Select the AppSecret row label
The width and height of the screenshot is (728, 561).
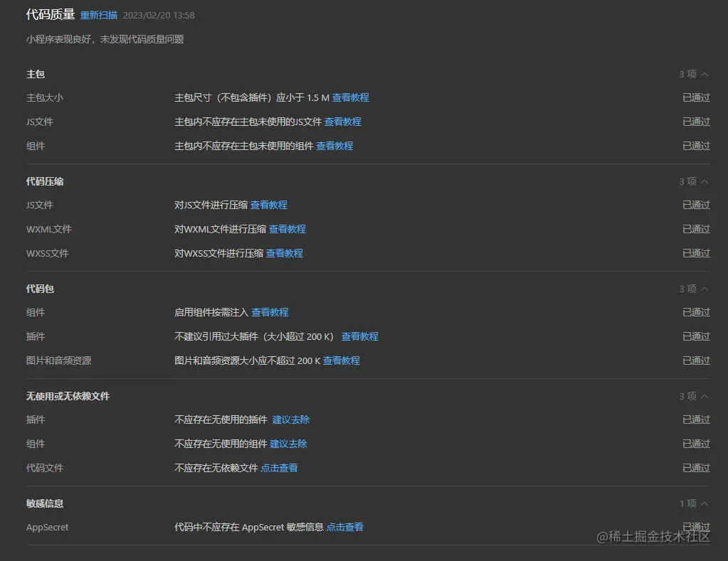point(48,527)
